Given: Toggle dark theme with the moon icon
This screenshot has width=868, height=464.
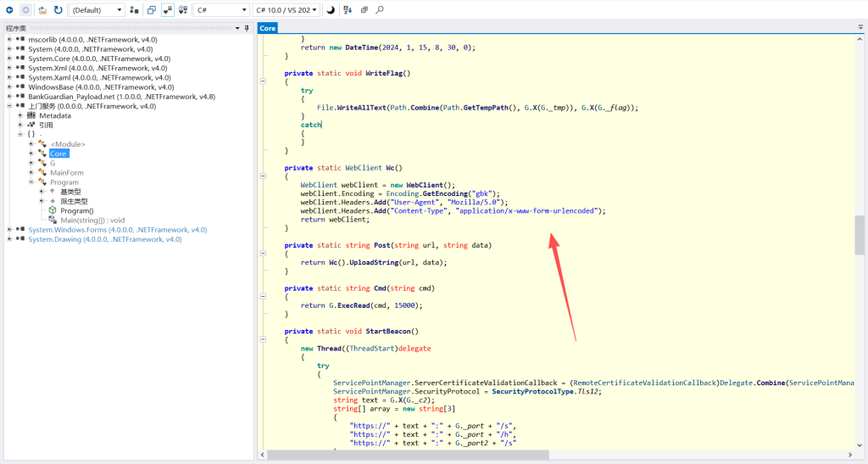Looking at the screenshot, I should 331,10.
